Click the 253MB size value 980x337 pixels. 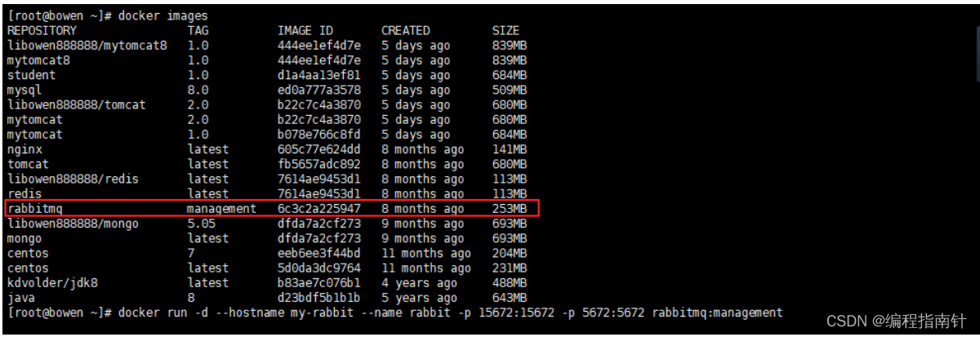tap(509, 209)
